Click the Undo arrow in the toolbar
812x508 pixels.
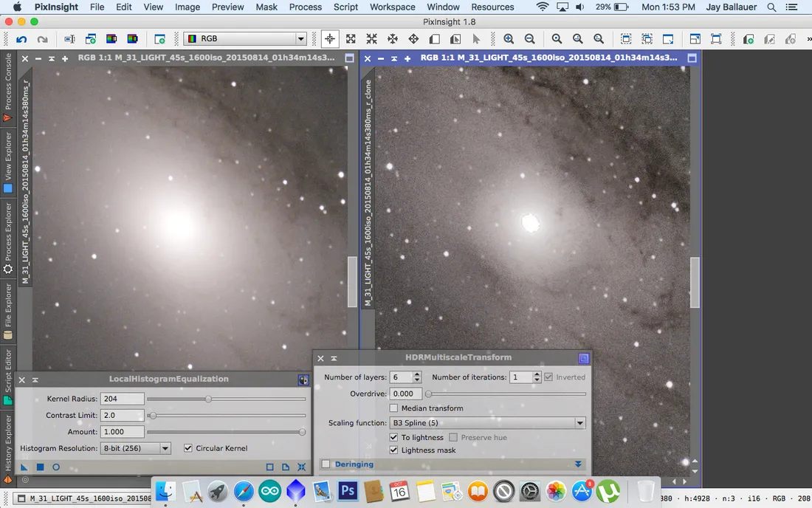tap(21, 39)
